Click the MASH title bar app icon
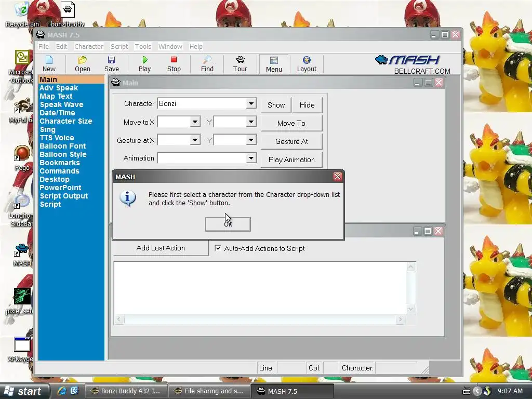Image resolution: width=532 pixels, height=399 pixels. click(x=41, y=35)
